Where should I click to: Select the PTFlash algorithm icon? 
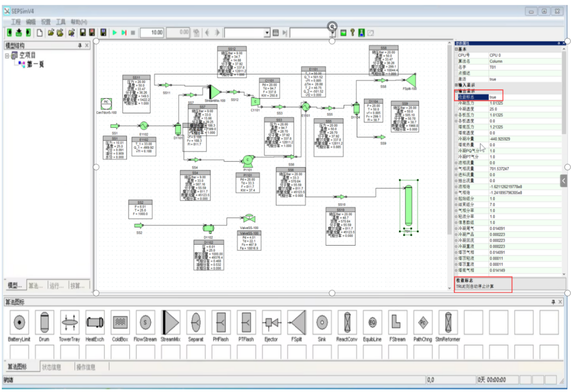click(x=246, y=322)
